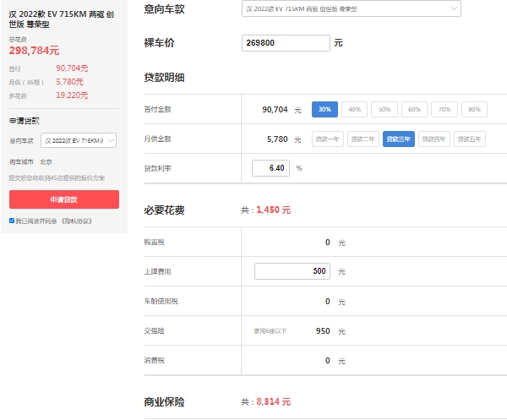Choose the 40% down payment option
507x420 pixels.
pyautogui.click(x=355, y=110)
